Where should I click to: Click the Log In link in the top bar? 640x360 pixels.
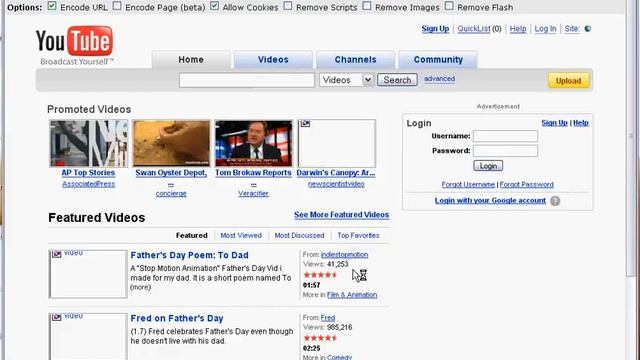(545, 29)
